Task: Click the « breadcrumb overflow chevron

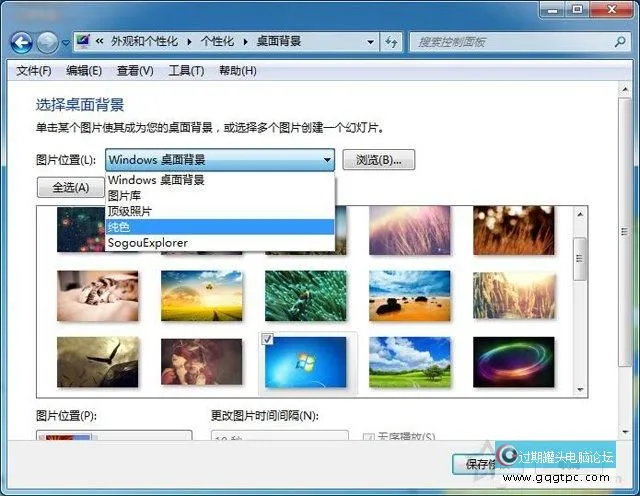Action: point(99,41)
